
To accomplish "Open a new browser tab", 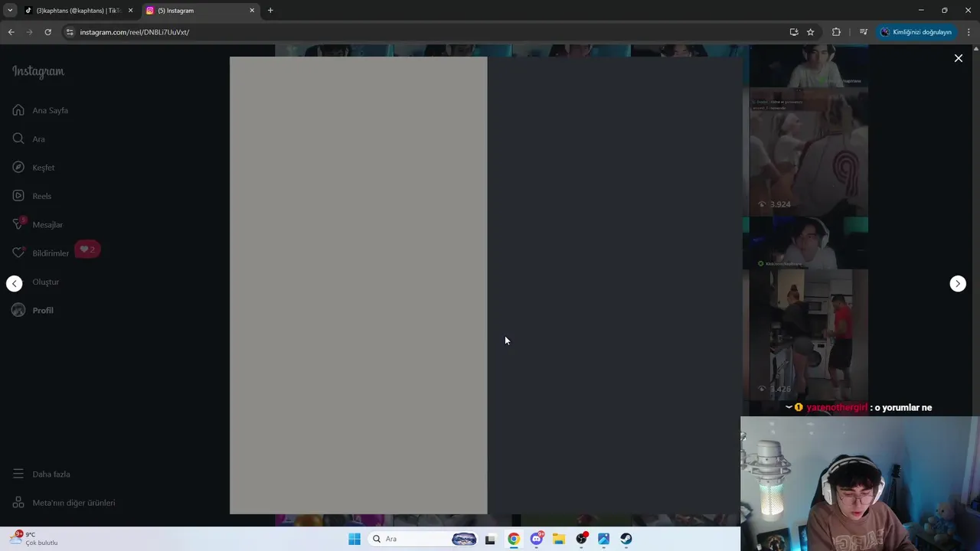I will pyautogui.click(x=270, y=11).
